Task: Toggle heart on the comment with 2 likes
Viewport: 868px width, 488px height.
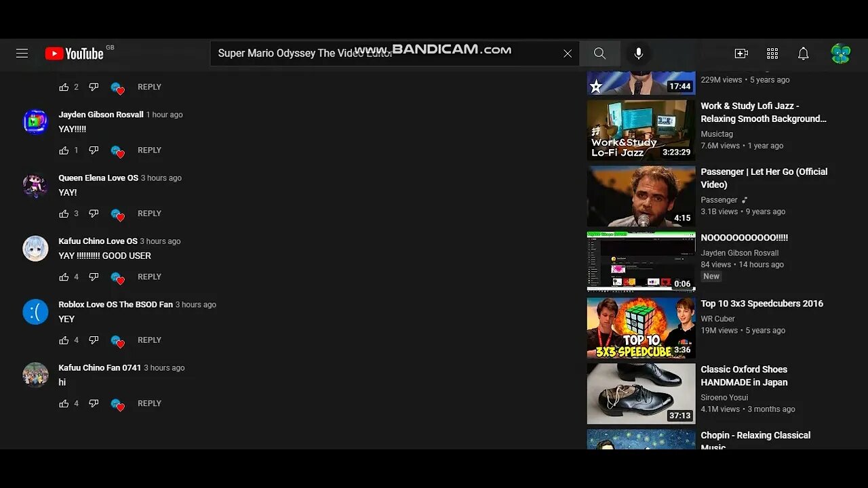Action: (118, 87)
